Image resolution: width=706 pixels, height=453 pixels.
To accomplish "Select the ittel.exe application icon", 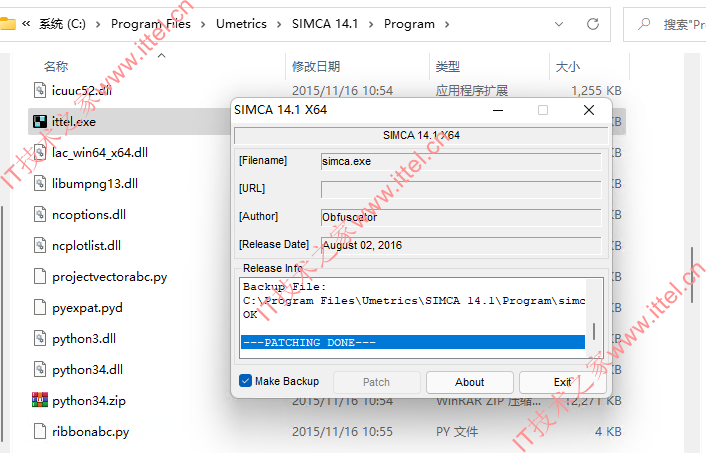I will (x=40, y=121).
